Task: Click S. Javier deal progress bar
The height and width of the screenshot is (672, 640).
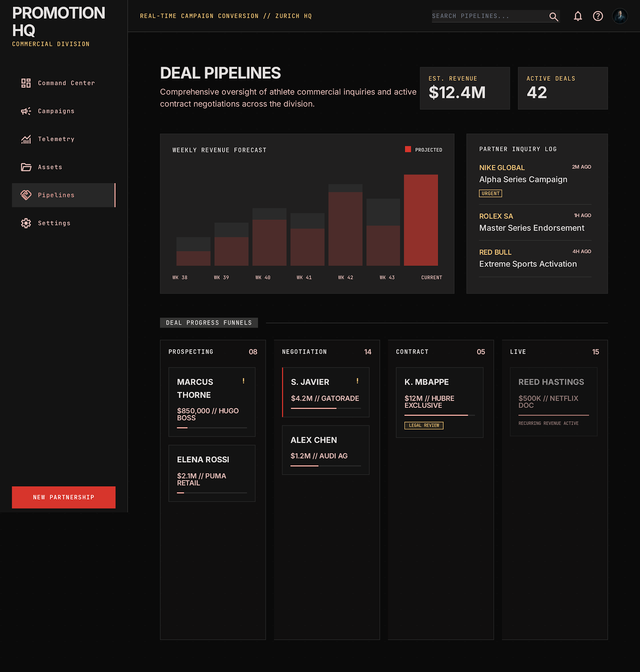Action: 326,408
